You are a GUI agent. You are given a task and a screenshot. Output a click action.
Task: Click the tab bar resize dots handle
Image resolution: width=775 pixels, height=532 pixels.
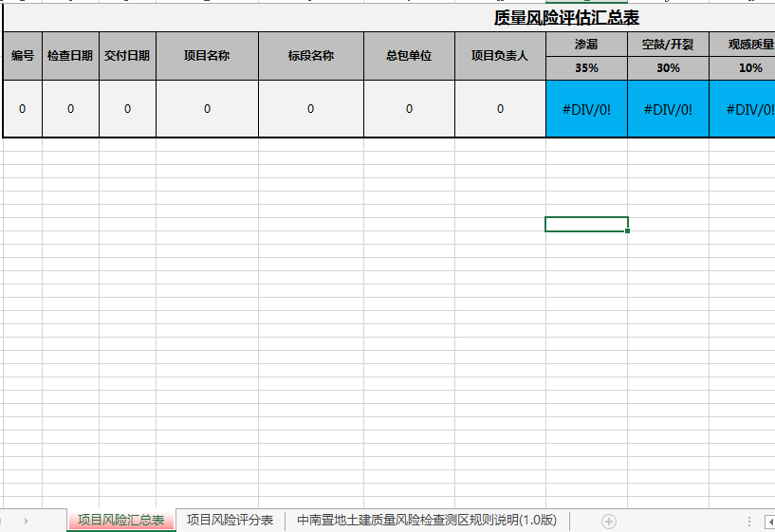tap(749, 521)
